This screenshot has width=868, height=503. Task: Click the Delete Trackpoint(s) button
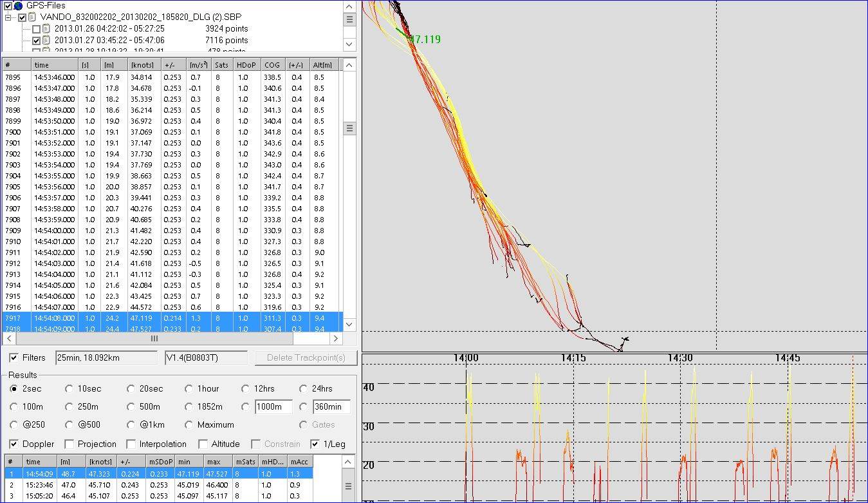tap(306, 357)
